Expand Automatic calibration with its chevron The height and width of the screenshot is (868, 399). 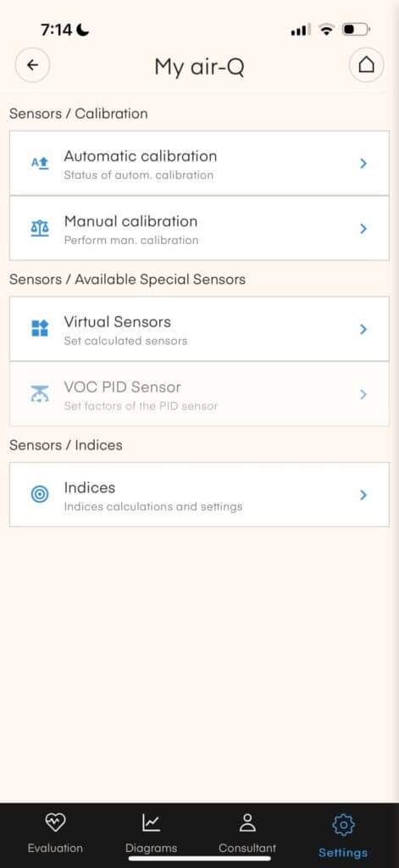[x=363, y=164]
